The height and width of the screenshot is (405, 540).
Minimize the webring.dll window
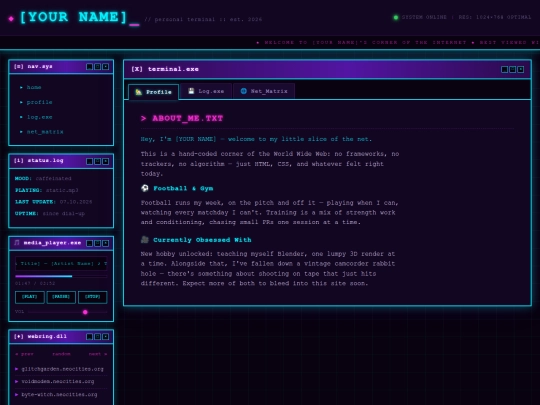(90, 336)
